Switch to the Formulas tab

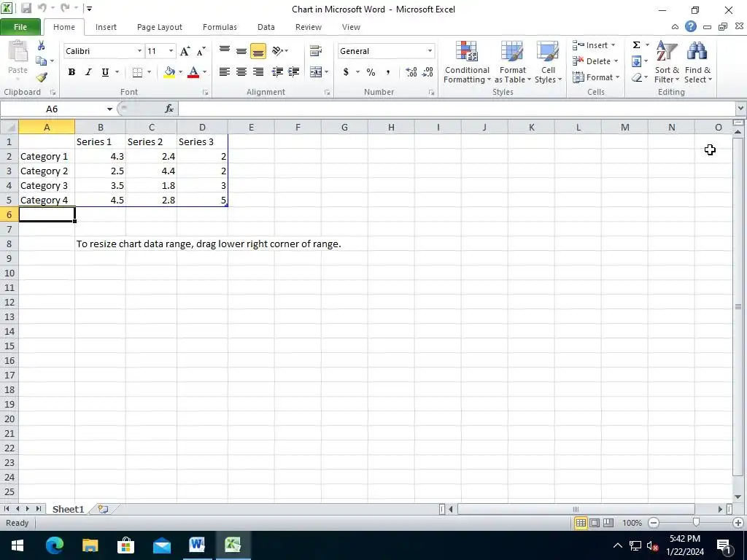coord(220,27)
